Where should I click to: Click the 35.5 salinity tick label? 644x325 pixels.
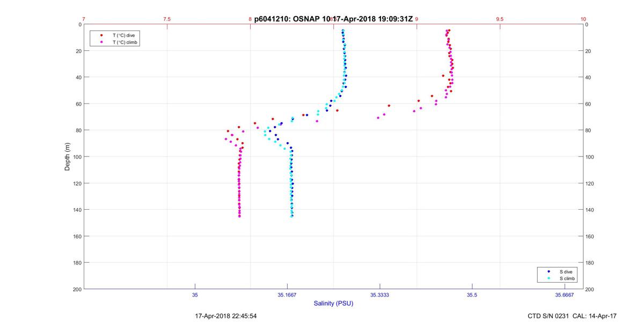click(x=472, y=294)
